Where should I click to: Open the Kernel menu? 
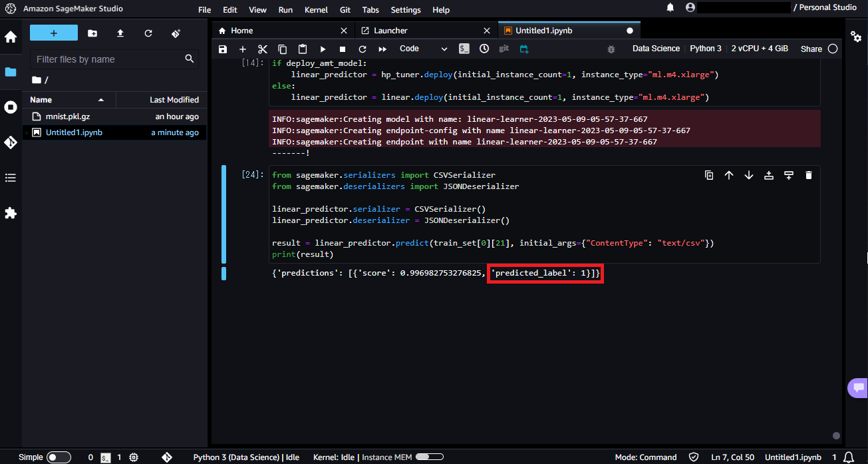[x=316, y=10]
